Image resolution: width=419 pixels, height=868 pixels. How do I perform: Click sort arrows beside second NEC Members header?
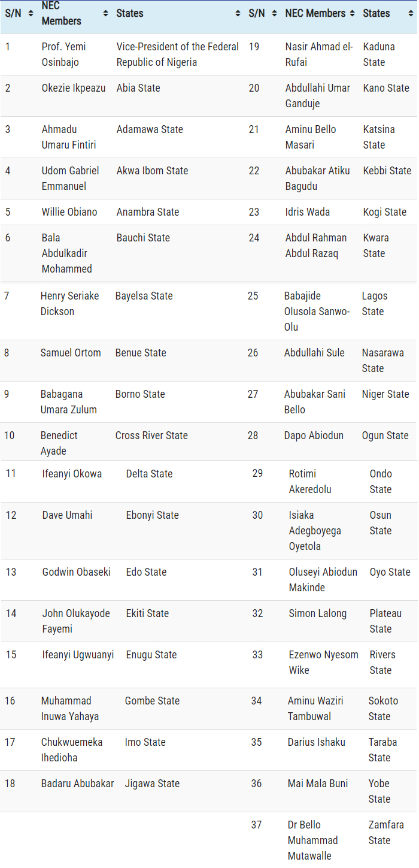[353, 13]
